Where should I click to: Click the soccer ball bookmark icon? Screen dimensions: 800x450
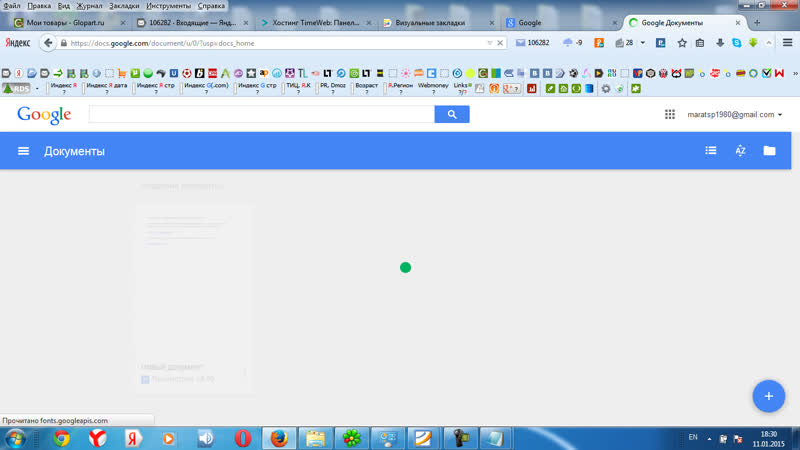tap(187, 73)
